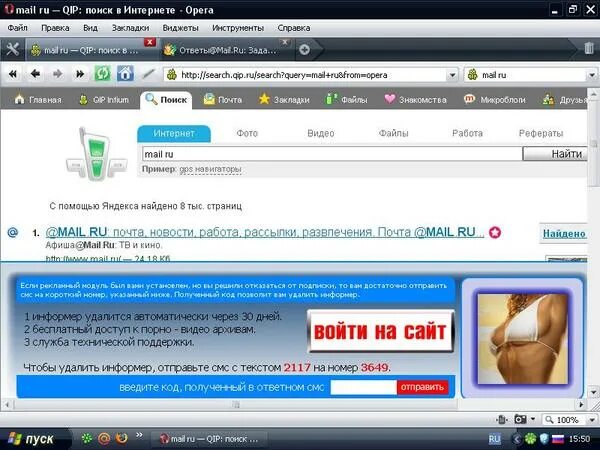This screenshot has height=450, width=600.
Task: Click the address bar URL field
Action: point(306,75)
